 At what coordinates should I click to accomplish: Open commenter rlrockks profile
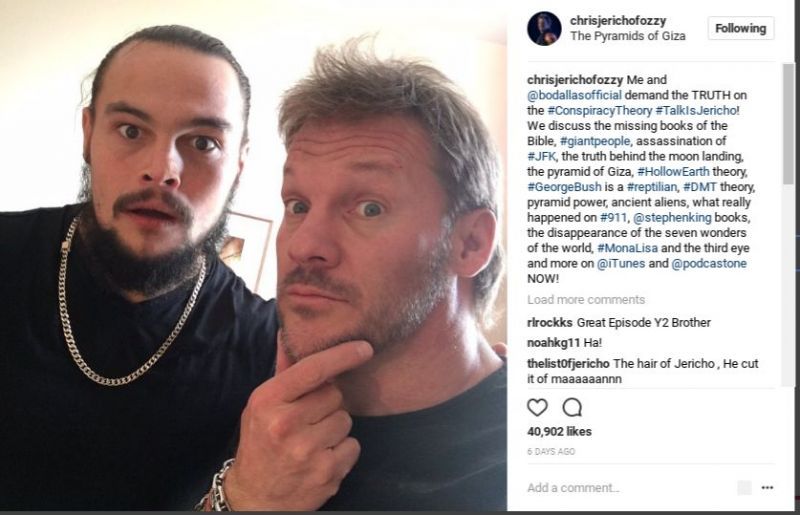click(x=549, y=323)
